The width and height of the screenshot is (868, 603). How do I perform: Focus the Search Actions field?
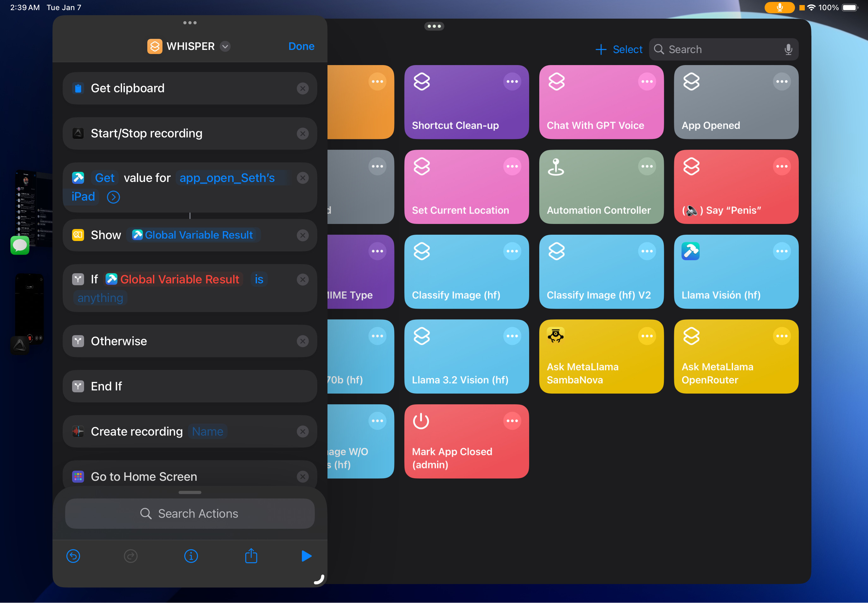(190, 514)
